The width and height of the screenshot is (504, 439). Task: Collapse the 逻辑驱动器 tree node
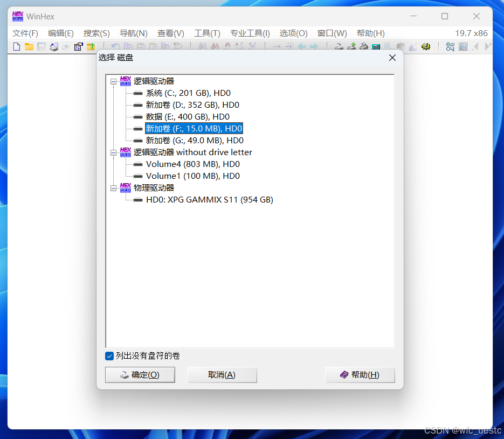113,81
